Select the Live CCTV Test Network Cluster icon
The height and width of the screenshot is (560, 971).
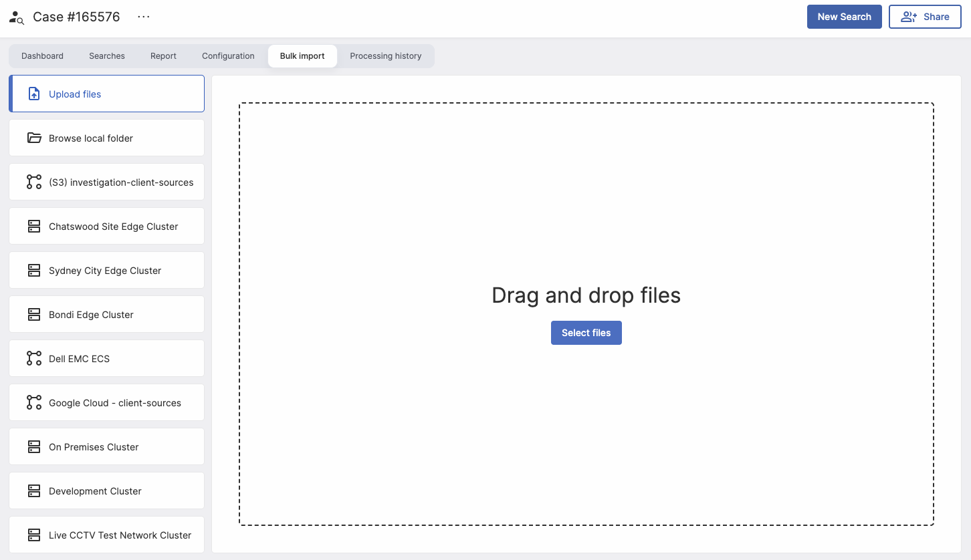click(34, 535)
